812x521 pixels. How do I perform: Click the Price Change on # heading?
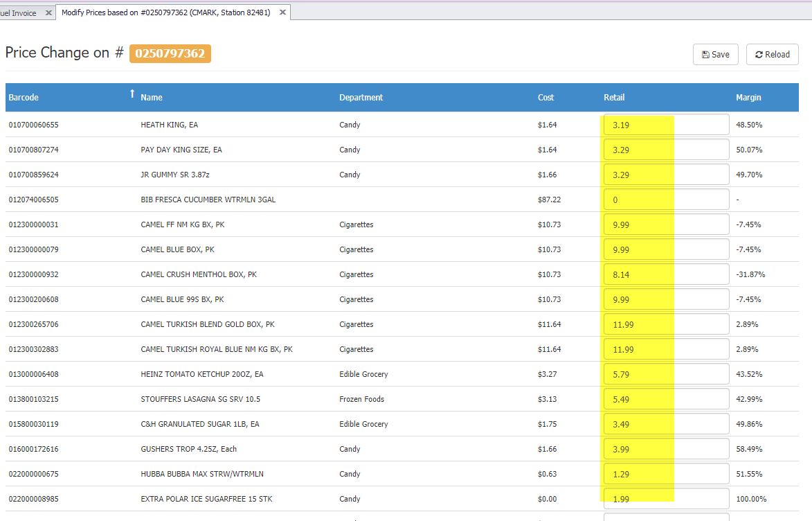64,53
